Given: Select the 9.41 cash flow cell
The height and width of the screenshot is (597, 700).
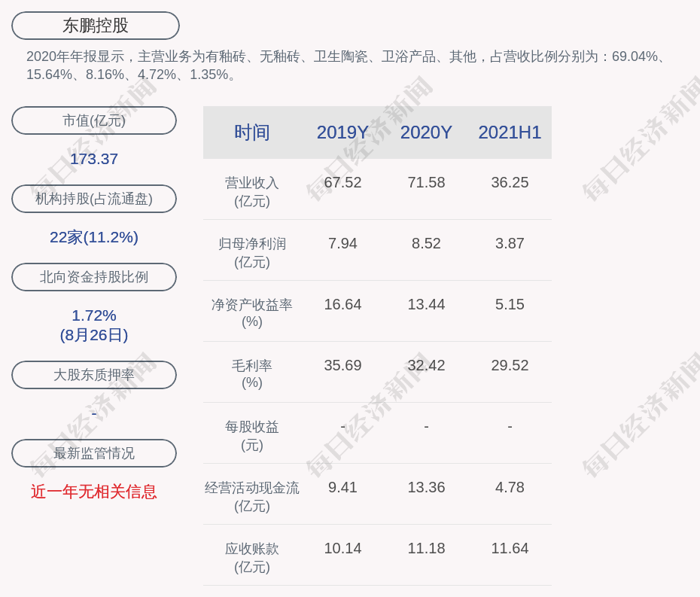Looking at the screenshot, I should pyautogui.click(x=342, y=487).
